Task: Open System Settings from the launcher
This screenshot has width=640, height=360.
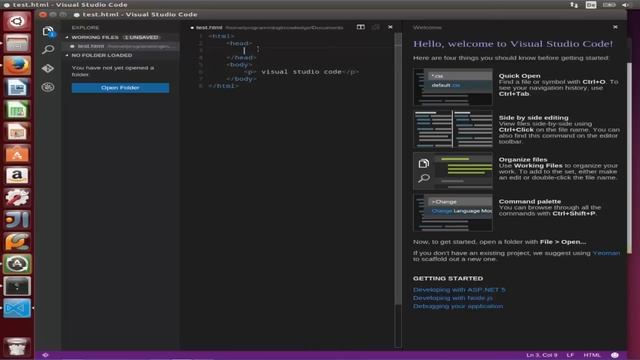Action: click(17, 198)
